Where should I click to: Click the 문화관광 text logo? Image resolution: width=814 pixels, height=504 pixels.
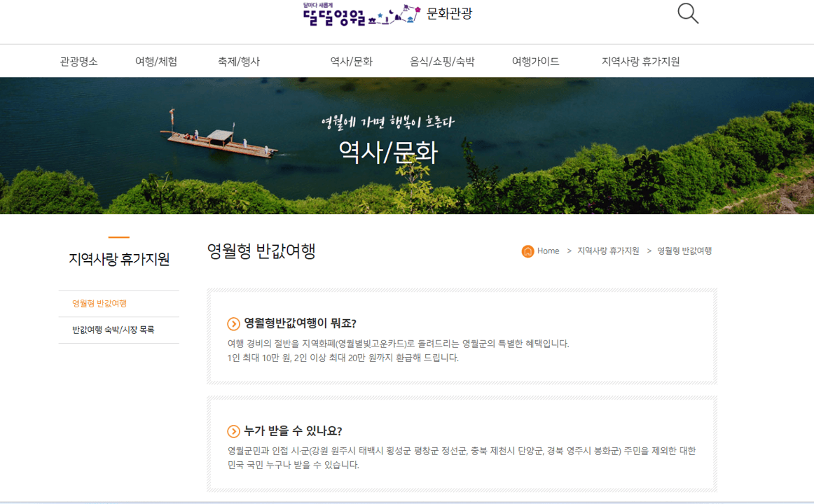[x=449, y=13]
